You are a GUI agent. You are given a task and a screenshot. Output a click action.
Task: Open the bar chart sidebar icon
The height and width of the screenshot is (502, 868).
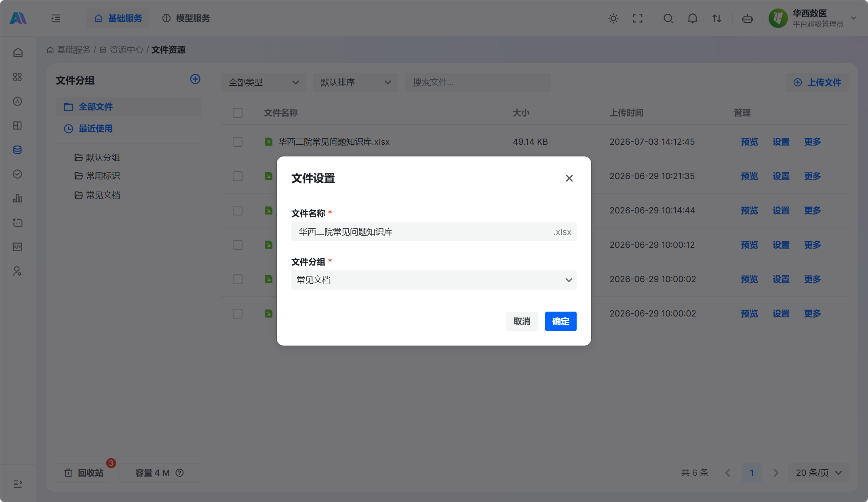[17, 198]
